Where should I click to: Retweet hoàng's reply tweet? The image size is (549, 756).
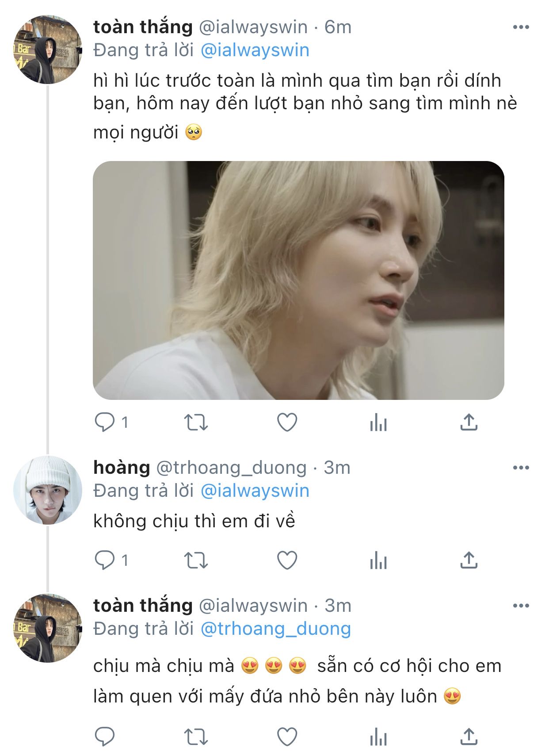[x=196, y=560]
